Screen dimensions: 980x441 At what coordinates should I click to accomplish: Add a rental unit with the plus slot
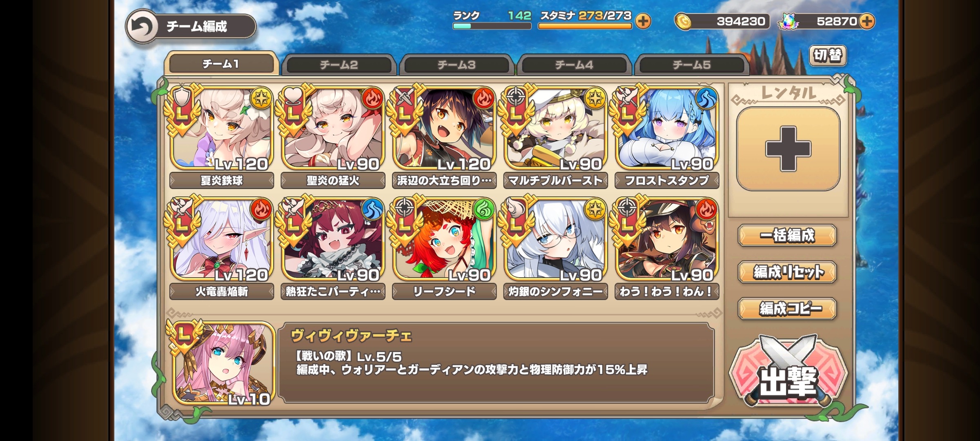pos(788,149)
